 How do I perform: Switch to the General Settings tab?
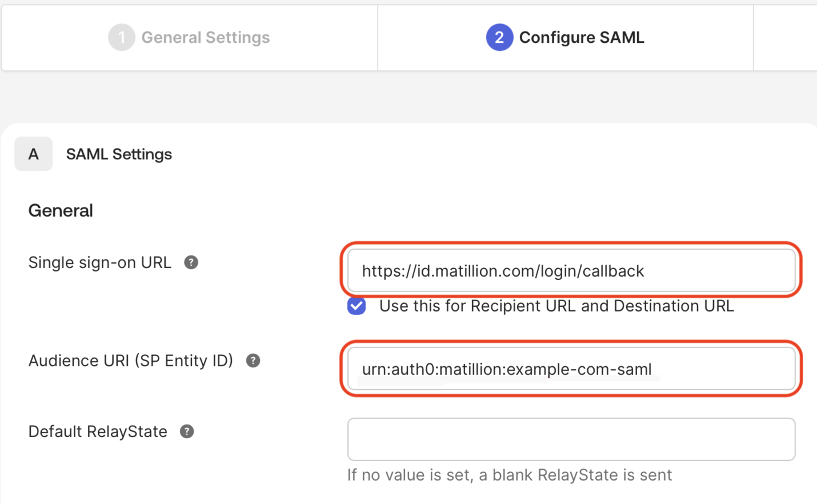(189, 37)
